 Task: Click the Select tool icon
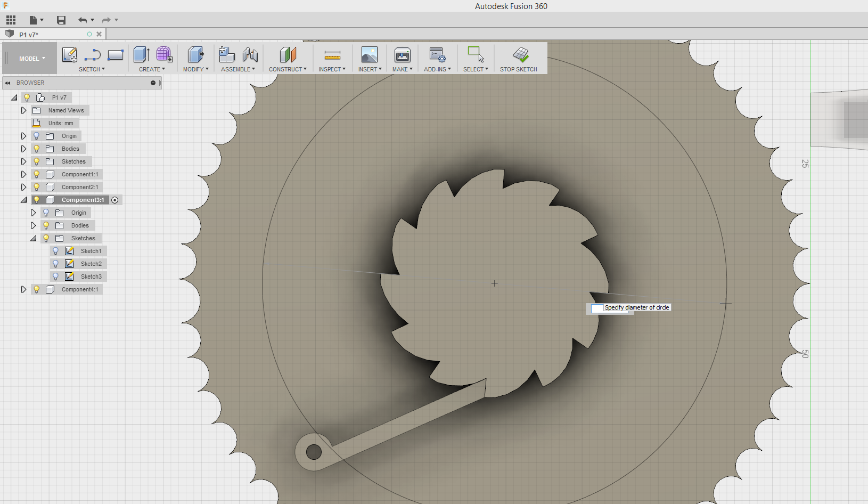(476, 54)
